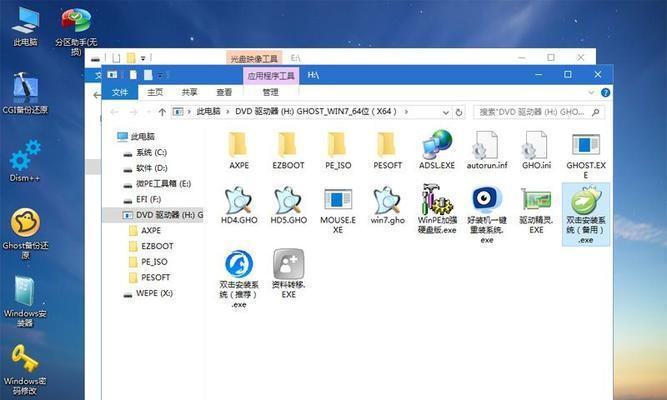
Task: Select the autorun.inf file
Action: [487, 150]
